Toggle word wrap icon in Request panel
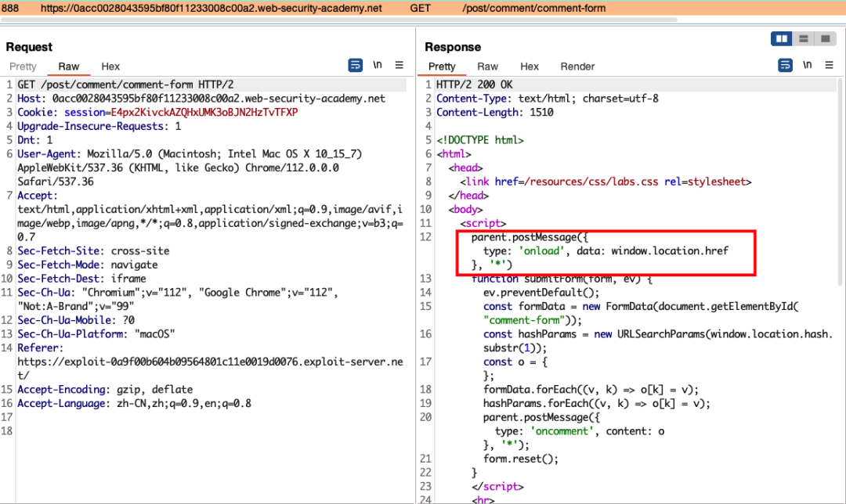846x504 pixels. click(x=355, y=65)
